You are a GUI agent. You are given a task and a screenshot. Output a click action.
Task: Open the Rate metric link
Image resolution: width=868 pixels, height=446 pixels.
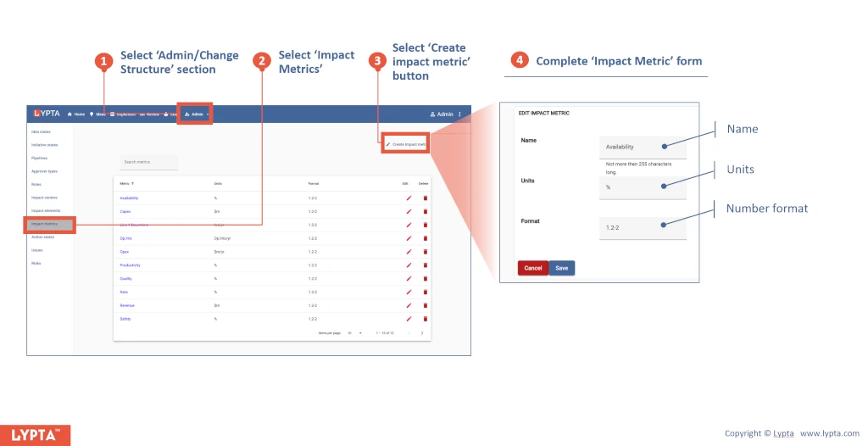tap(124, 292)
